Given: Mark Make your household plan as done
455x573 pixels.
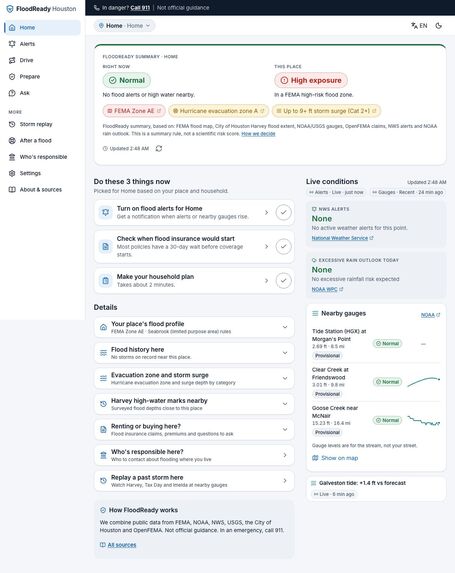Looking at the screenshot, I should click(283, 281).
